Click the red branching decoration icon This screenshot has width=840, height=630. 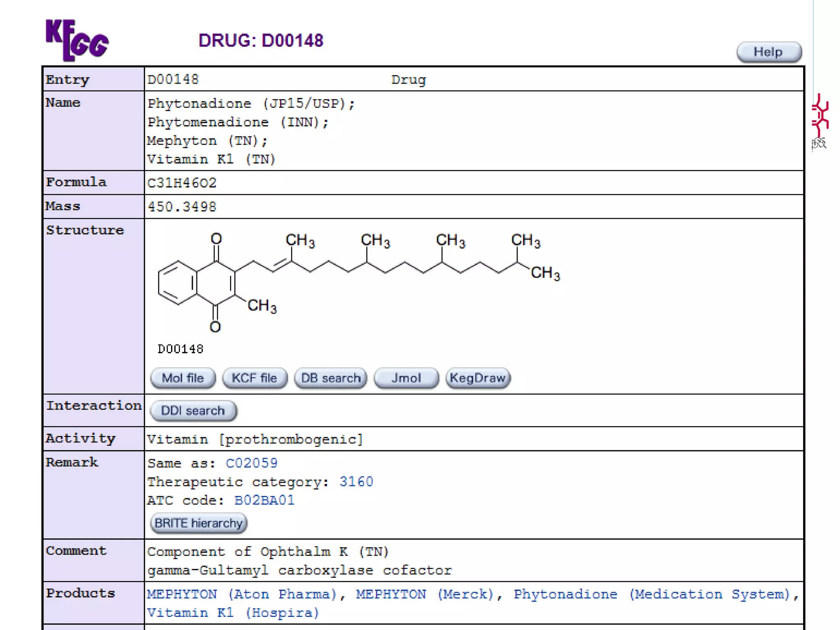click(x=820, y=115)
